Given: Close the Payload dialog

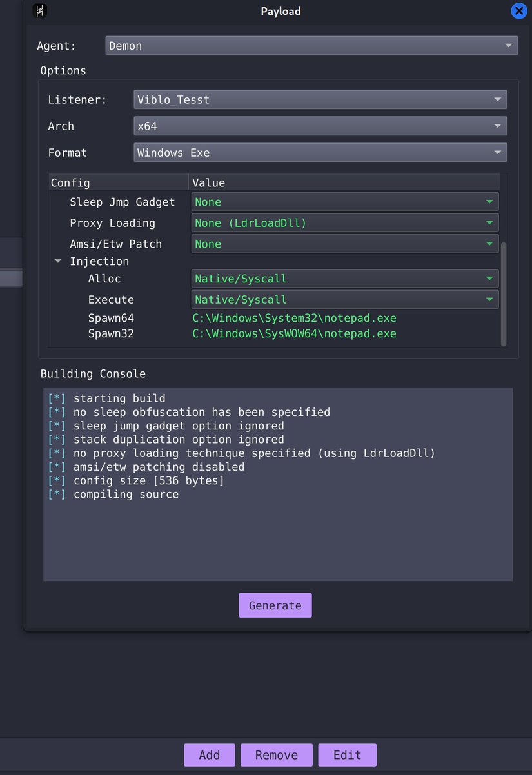Looking at the screenshot, I should point(518,11).
